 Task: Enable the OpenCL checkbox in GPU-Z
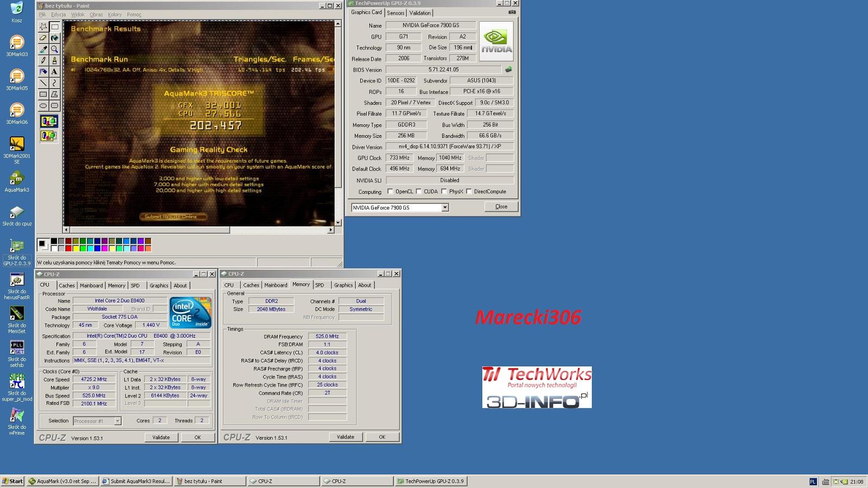coord(390,191)
